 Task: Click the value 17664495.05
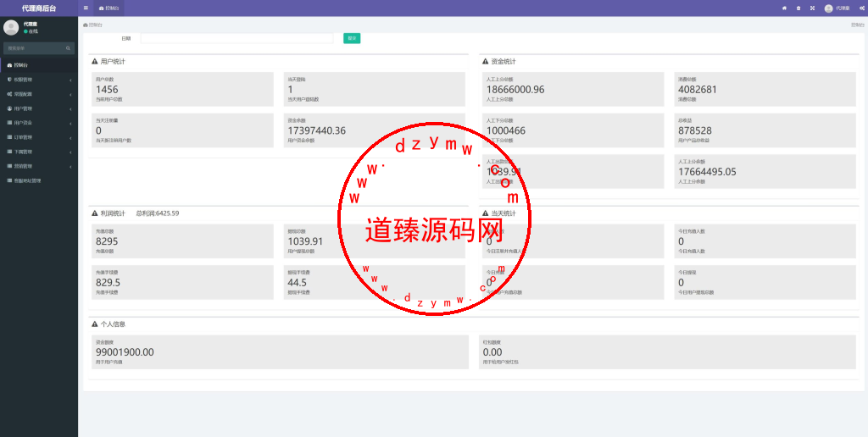(x=708, y=171)
